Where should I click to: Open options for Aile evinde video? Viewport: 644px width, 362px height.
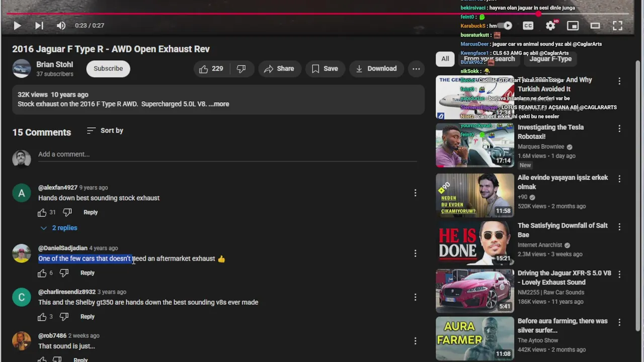pyautogui.click(x=619, y=179)
